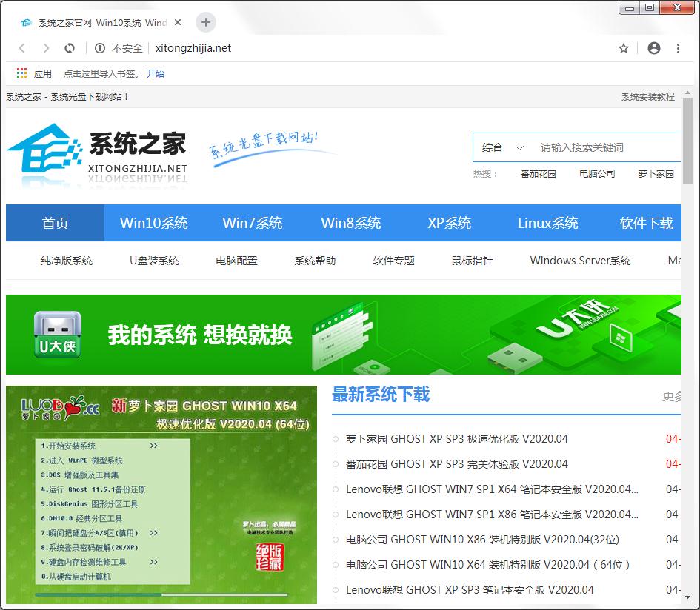
Task: Click the 番茄花园 hot search link
Action: coord(539,173)
